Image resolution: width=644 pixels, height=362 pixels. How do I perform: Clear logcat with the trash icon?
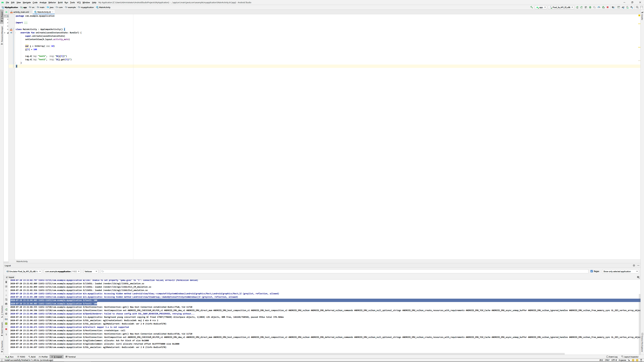tap(6, 282)
